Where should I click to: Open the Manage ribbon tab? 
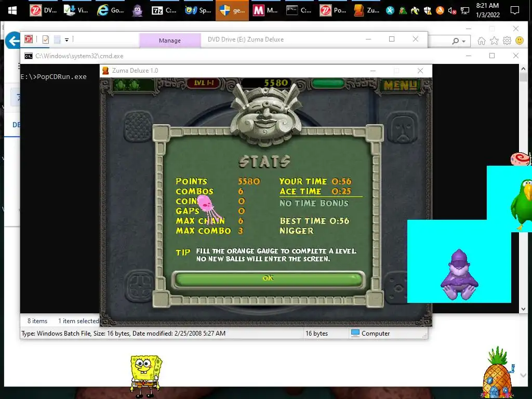click(x=170, y=41)
